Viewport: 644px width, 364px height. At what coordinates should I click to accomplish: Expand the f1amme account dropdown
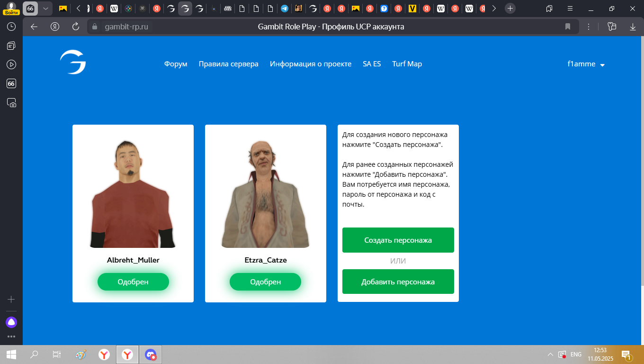point(586,64)
